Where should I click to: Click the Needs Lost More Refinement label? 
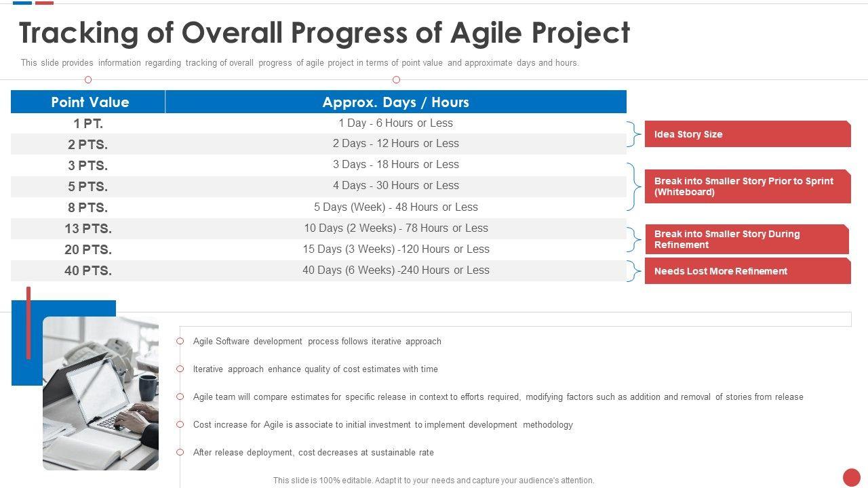tap(747, 271)
